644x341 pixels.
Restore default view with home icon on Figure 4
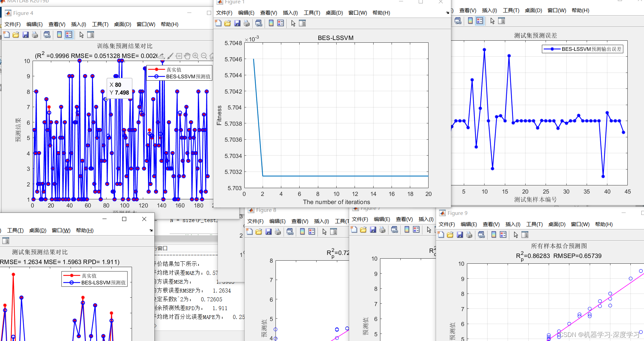212,56
